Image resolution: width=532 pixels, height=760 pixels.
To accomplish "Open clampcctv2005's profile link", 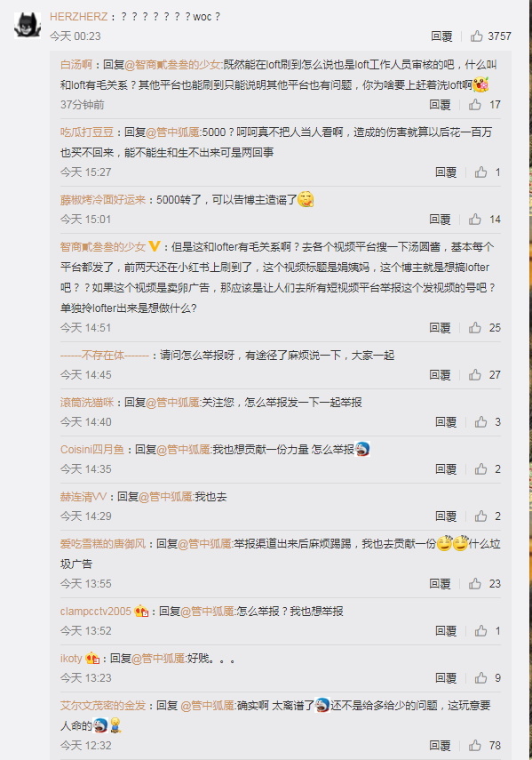I will tap(95, 612).
